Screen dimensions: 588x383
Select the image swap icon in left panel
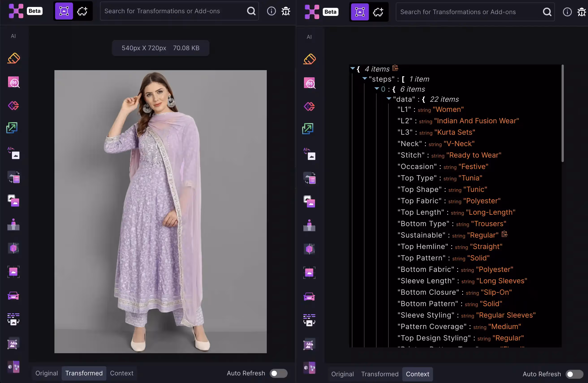pos(14,201)
